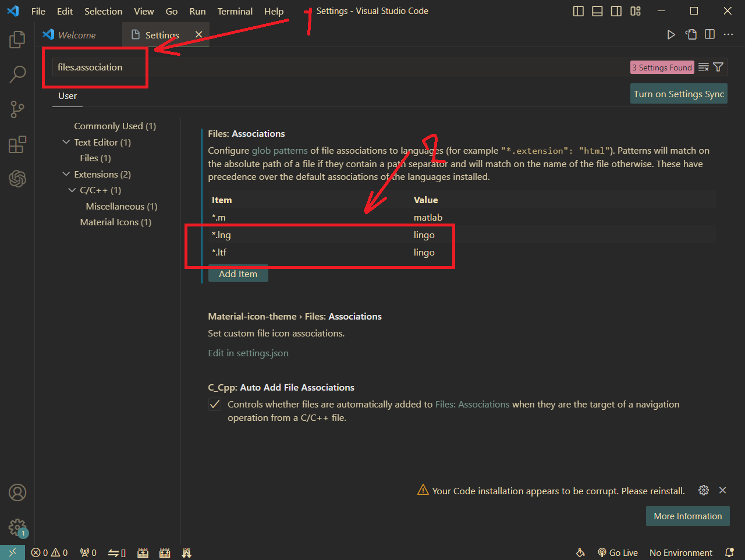745x560 pixels.
Task: Toggle Auto Add File Associations checkbox
Action: pos(215,405)
